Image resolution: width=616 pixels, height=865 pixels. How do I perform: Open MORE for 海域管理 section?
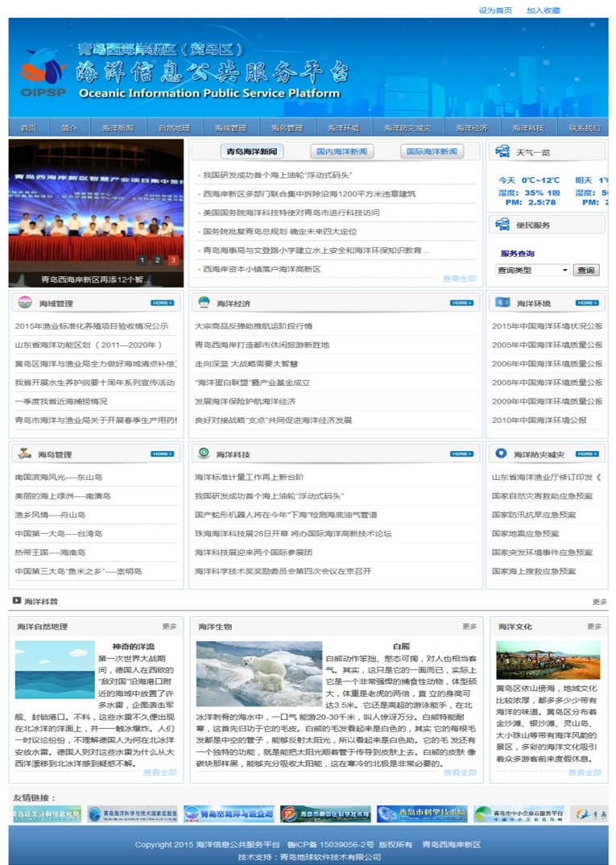click(162, 303)
